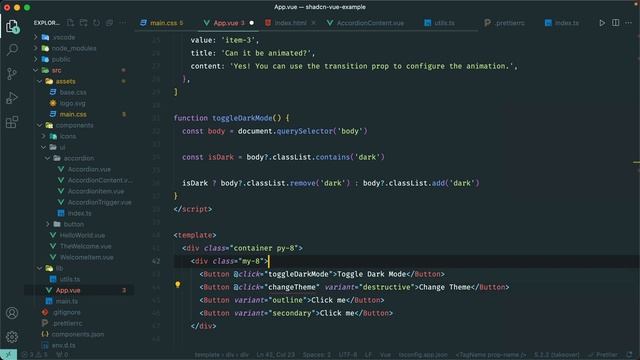Click the toggleDarkMode function name in code

[x=242, y=118]
